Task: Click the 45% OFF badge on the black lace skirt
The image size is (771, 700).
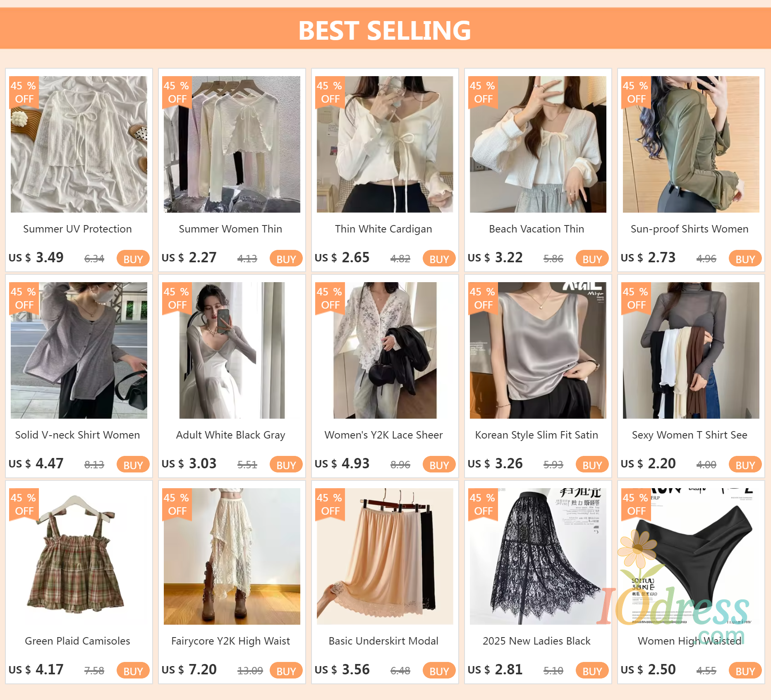Action: pyautogui.click(x=483, y=504)
